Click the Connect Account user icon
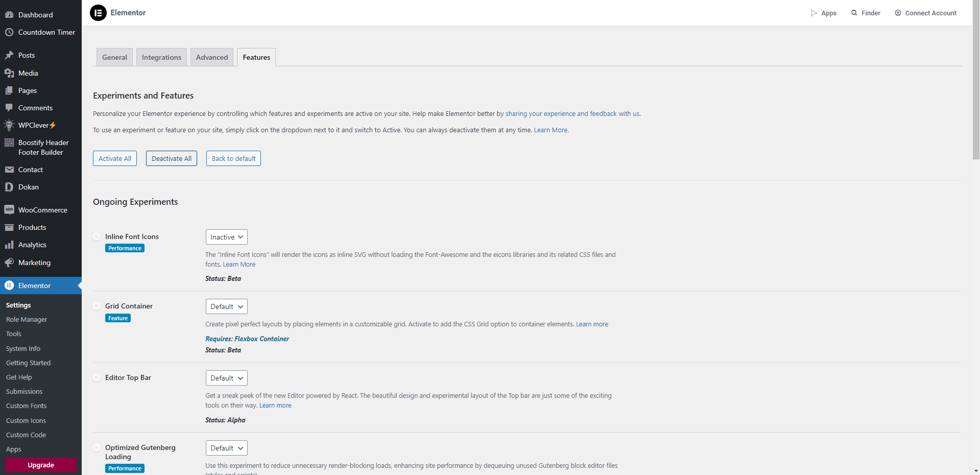The image size is (980, 475). tap(898, 13)
